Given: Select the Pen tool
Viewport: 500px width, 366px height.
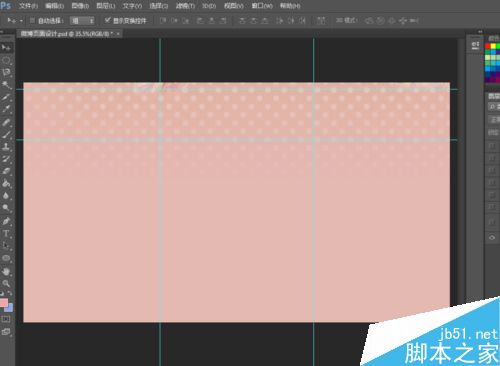Looking at the screenshot, I should point(6,221).
